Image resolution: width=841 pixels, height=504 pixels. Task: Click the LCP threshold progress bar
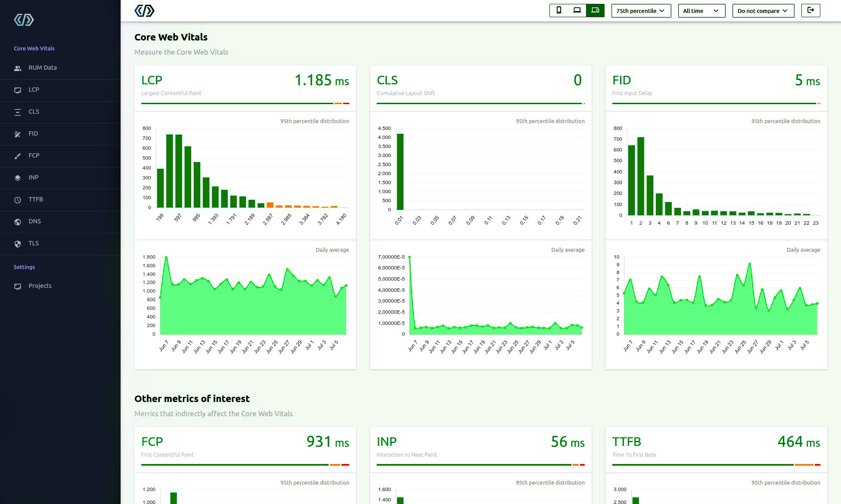245,103
